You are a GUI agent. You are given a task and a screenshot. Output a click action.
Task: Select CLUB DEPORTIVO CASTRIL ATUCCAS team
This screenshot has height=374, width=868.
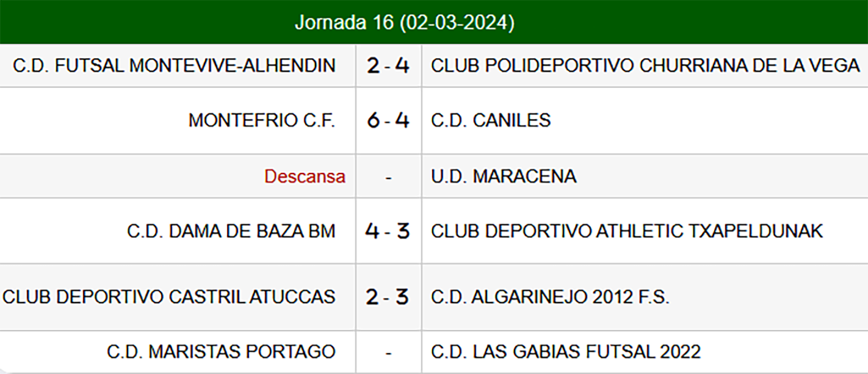[169, 297]
